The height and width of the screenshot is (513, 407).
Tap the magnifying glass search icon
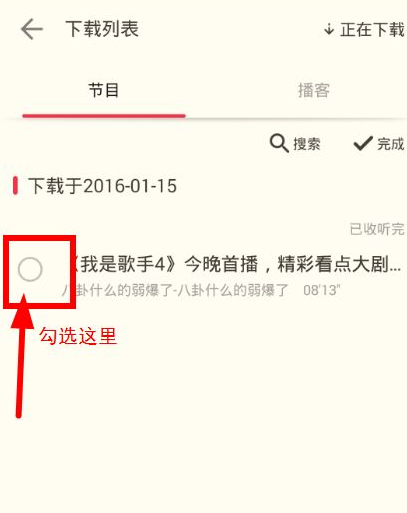(x=279, y=143)
